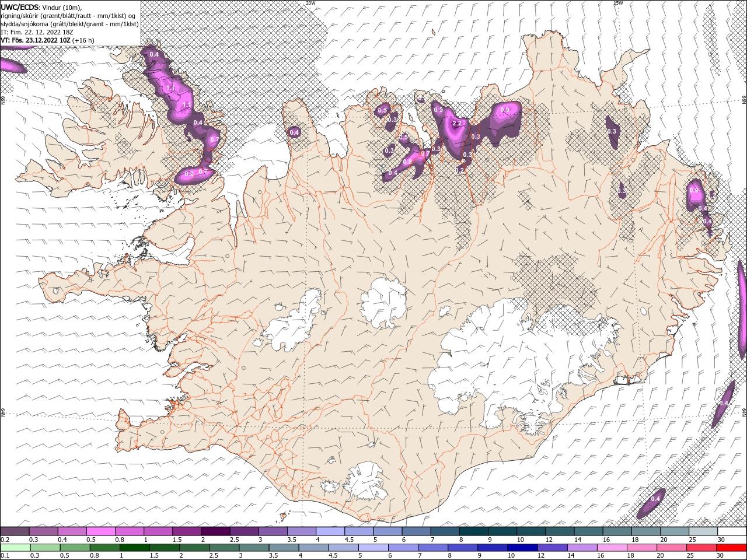
Task: Click the '2.2' precipitation value on the map
Action: (458, 124)
